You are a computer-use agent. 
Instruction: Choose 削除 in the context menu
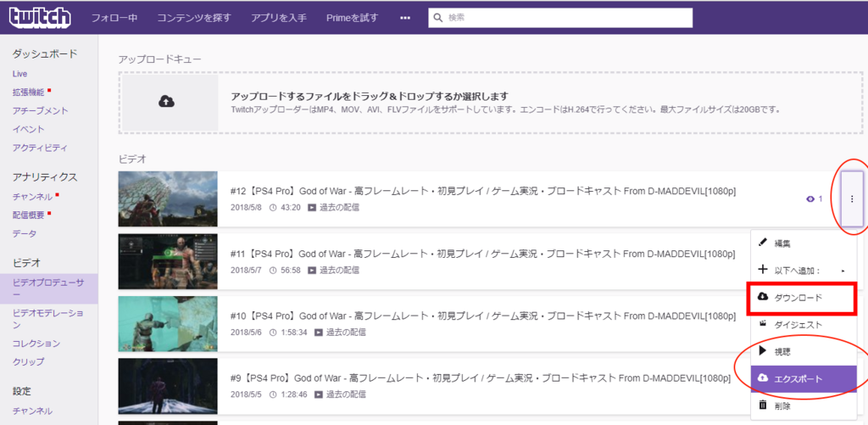(804, 405)
